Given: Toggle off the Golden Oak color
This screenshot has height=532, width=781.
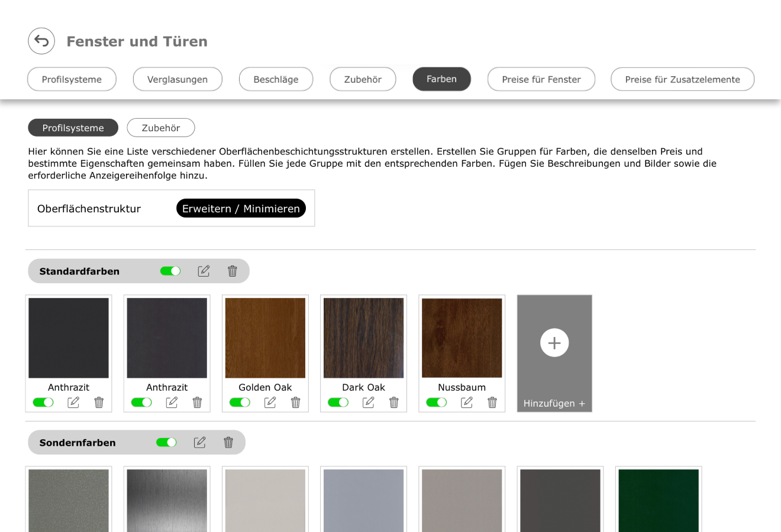Looking at the screenshot, I should pyautogui.click(x=240, y=403).
